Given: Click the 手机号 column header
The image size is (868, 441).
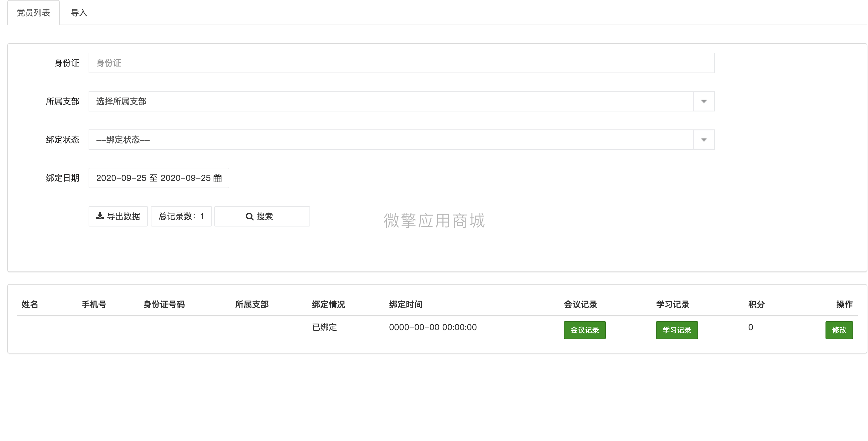Looking at the screenshot, I should point(94,304).
